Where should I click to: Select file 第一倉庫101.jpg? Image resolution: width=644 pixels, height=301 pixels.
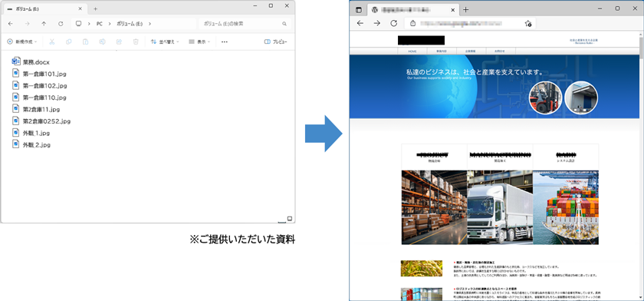pos(39,74)
